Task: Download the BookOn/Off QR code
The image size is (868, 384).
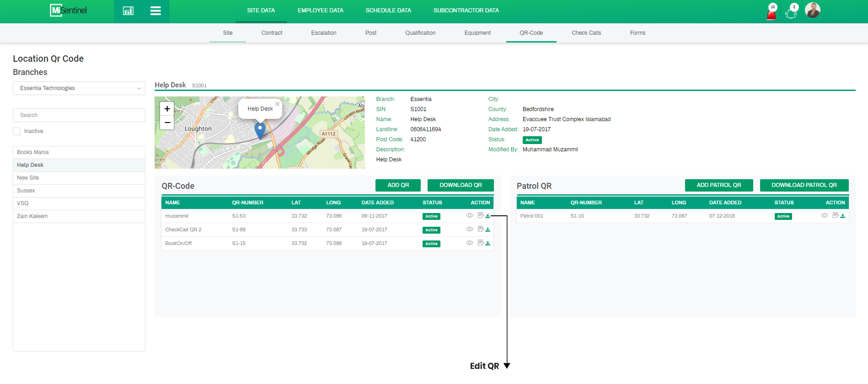Action: pyautogui.click(x=488, y=244)
